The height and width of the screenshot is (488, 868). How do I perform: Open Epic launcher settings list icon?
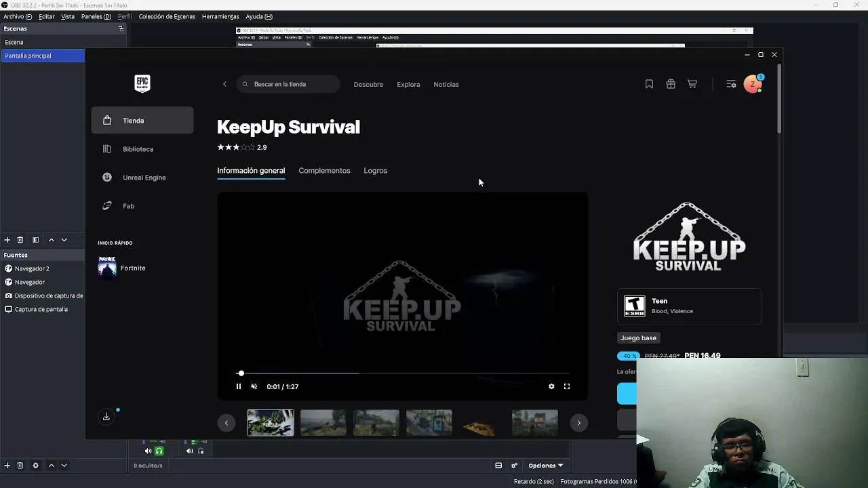(731, 84)
